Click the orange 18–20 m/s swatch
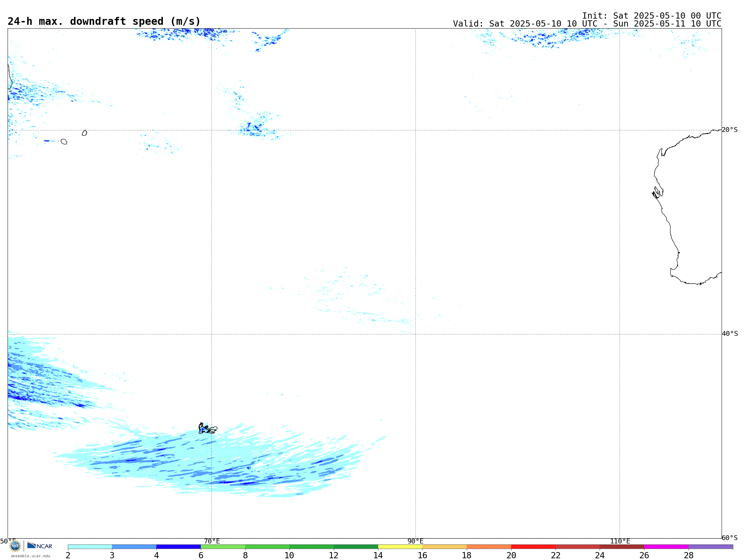The width and height of the screenshot is (744, 560). [489, 547]
